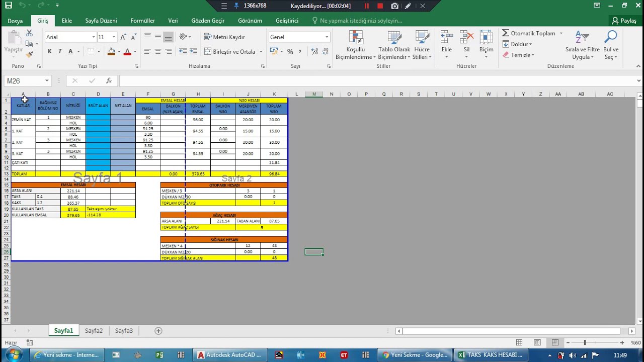Copy selection using the copy icon

29,44
